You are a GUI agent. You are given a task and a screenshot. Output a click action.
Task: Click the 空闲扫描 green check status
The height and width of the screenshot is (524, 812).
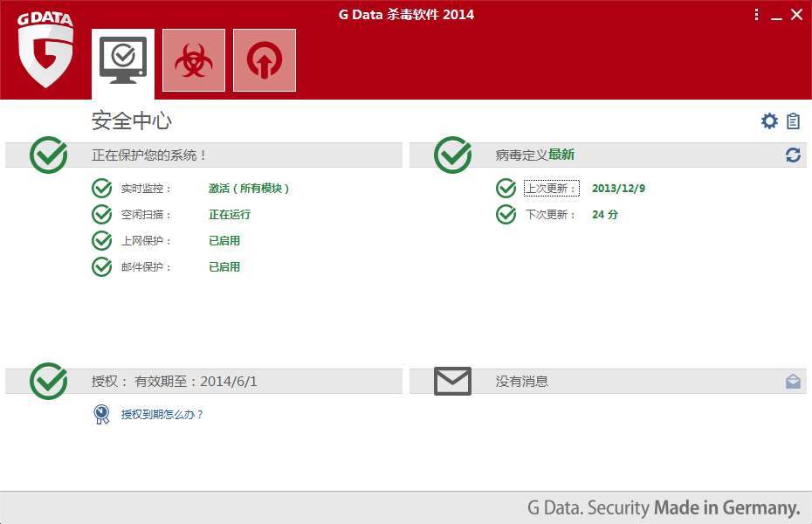pyautogui.click(x=102, y=215)
